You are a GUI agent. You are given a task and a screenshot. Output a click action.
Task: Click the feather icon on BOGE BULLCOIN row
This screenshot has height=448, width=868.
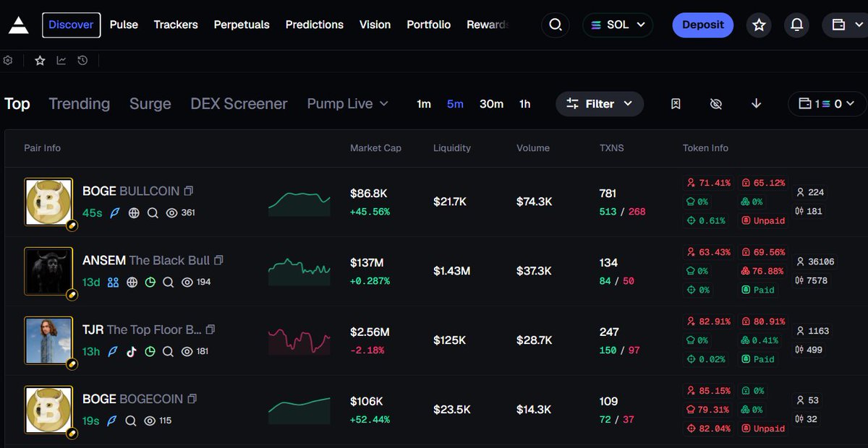pyautogui.click(x=114, y=213)
